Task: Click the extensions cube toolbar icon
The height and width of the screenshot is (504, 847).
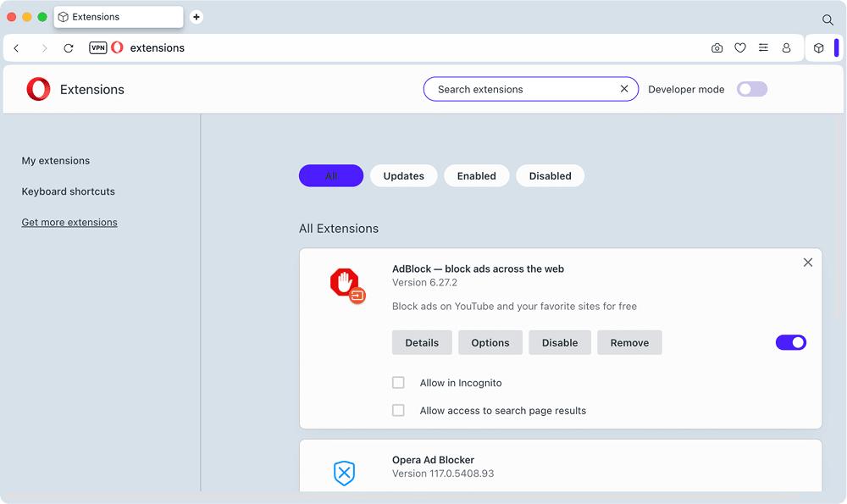Action: click(818, 48)
